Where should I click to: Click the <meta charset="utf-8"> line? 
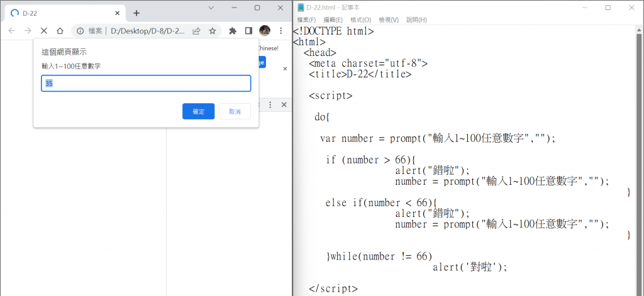[369, 63]
